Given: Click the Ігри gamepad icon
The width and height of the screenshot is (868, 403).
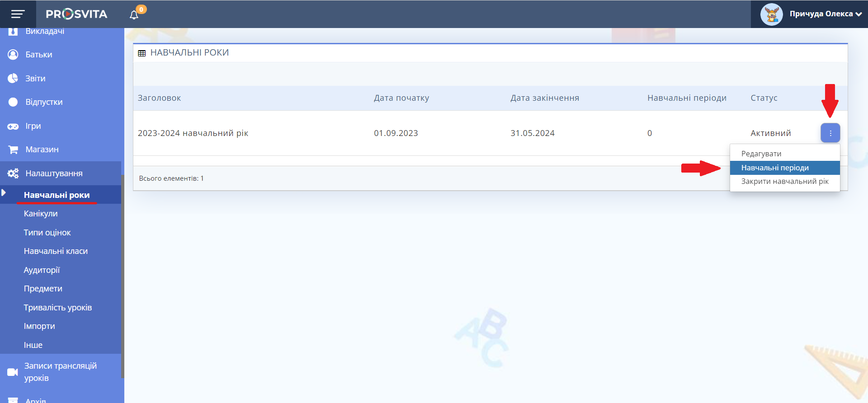Looking at the screenshot, I should pyautogui.click(x=13, y=126).
